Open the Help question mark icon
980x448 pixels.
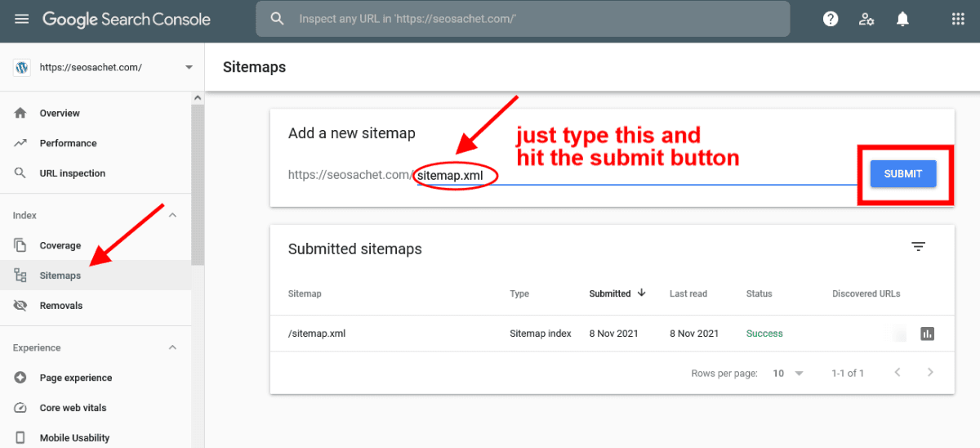[831, 19]
